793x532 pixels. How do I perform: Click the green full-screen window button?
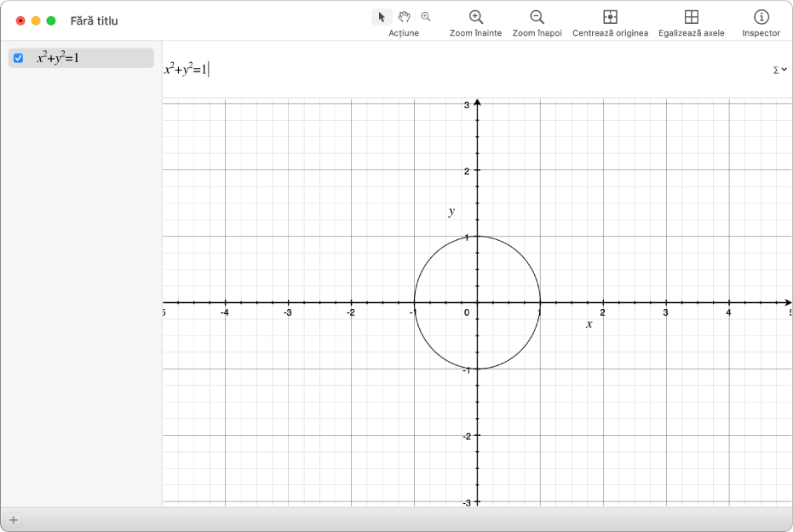[51, 20]
